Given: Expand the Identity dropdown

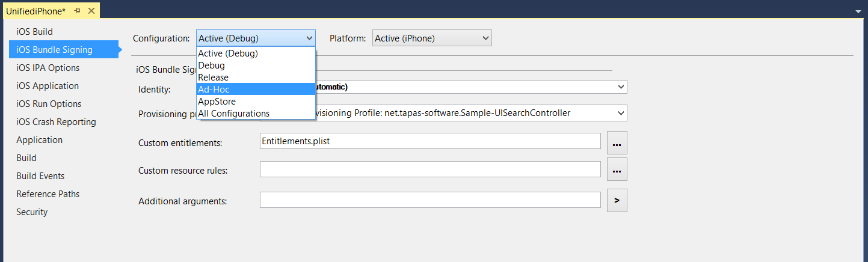Looking at the screenshot, I should [620, 87].
